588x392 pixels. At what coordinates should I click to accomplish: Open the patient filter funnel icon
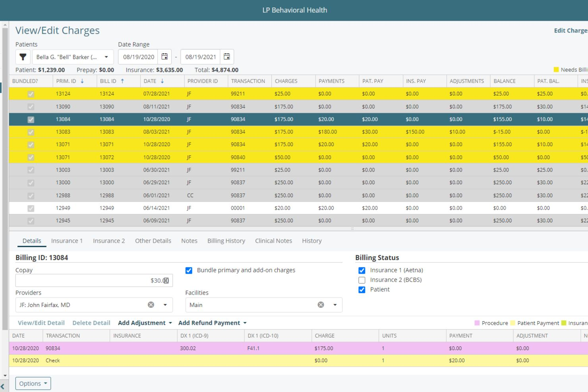click(x=23, y=57)
